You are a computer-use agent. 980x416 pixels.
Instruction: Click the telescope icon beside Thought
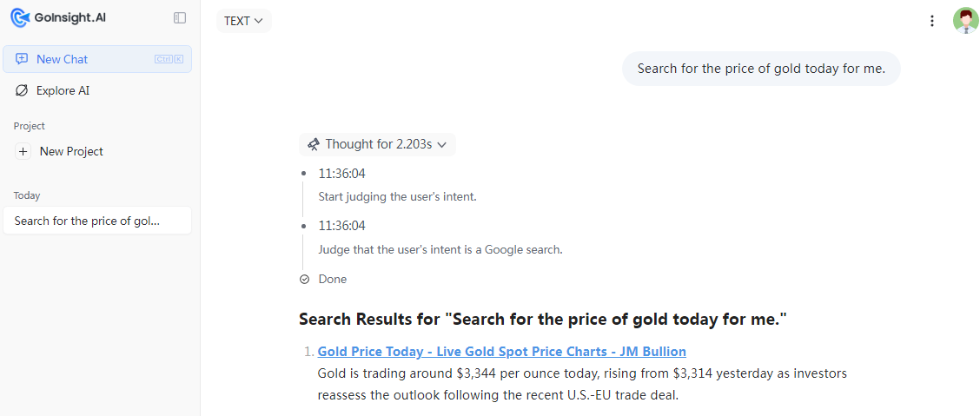314,144
